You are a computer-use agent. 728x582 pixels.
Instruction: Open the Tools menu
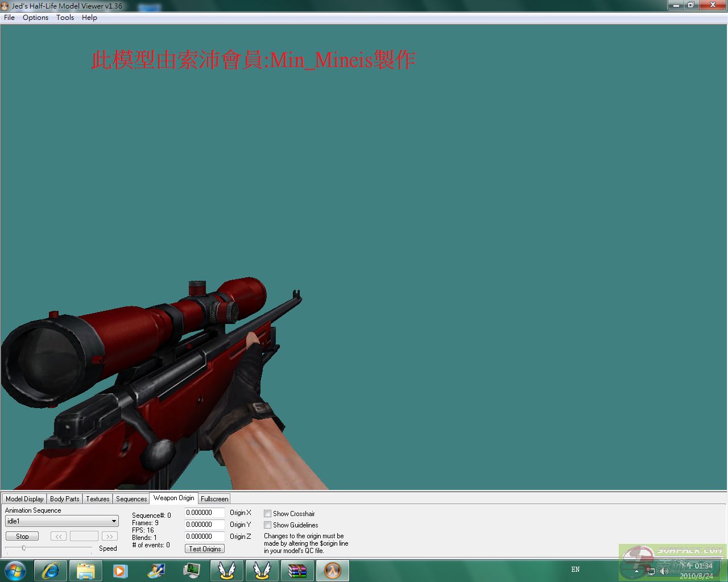[x=65, y=18]
